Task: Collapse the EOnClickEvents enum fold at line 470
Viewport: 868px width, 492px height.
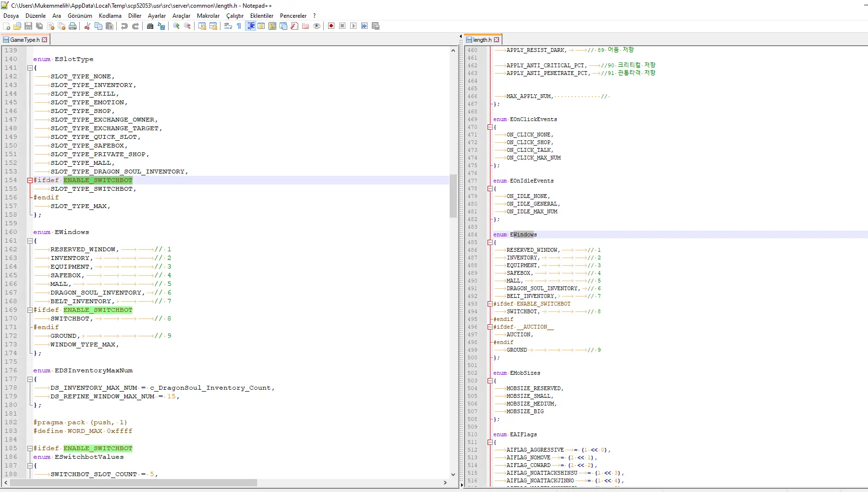Action: (x=490, y=127)
